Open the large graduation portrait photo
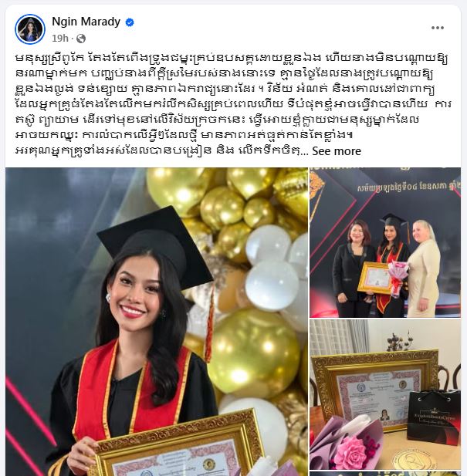This screenshot has width=467, height=476. click(x=157, y=322)
